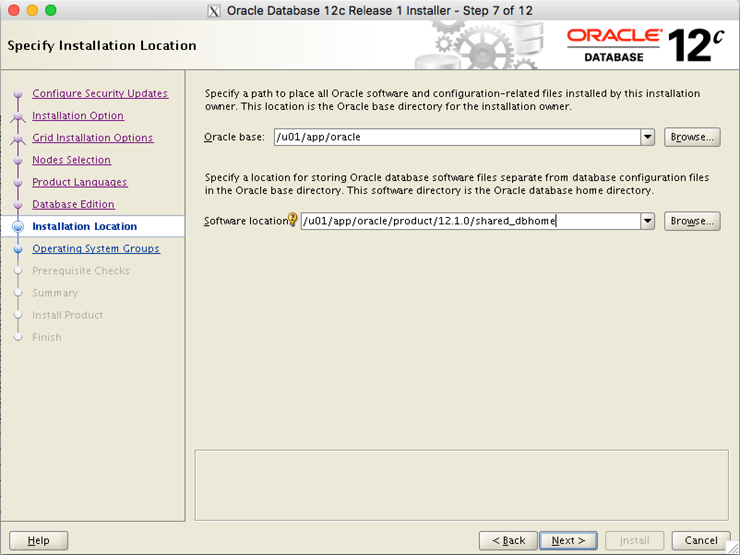Open the Help button
This screenshot has height=555, width=740.
[39, 540]
